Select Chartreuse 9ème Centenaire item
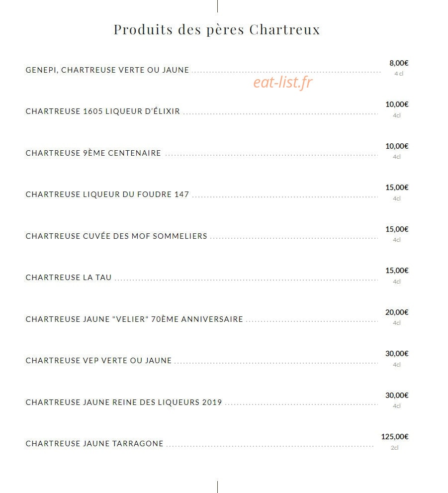 (93, 153)
